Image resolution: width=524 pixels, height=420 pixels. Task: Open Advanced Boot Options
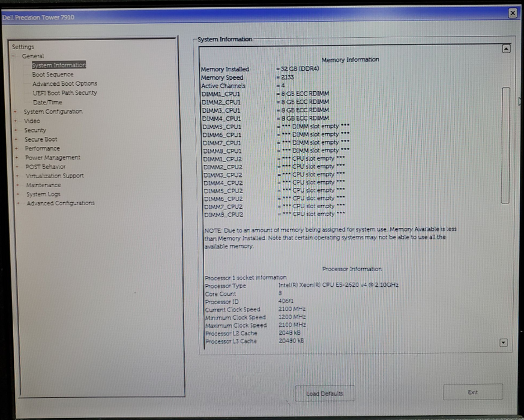pyautogui.click(x=65, y=83)
